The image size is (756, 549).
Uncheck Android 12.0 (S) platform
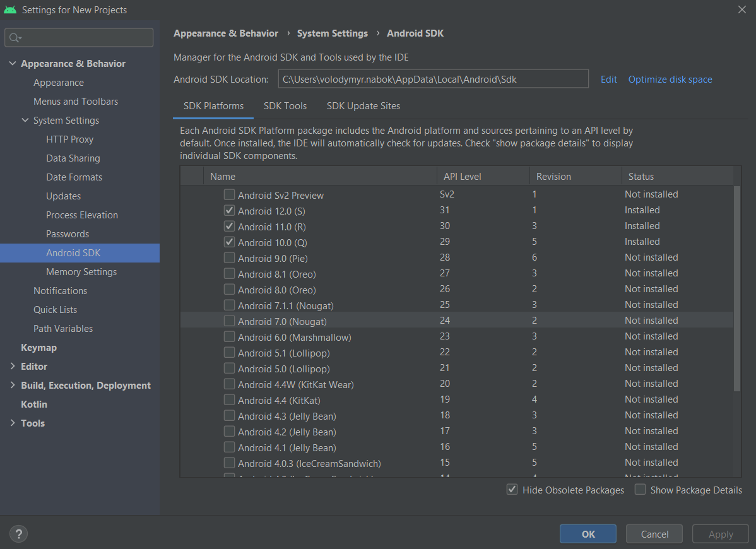(230, 211)
